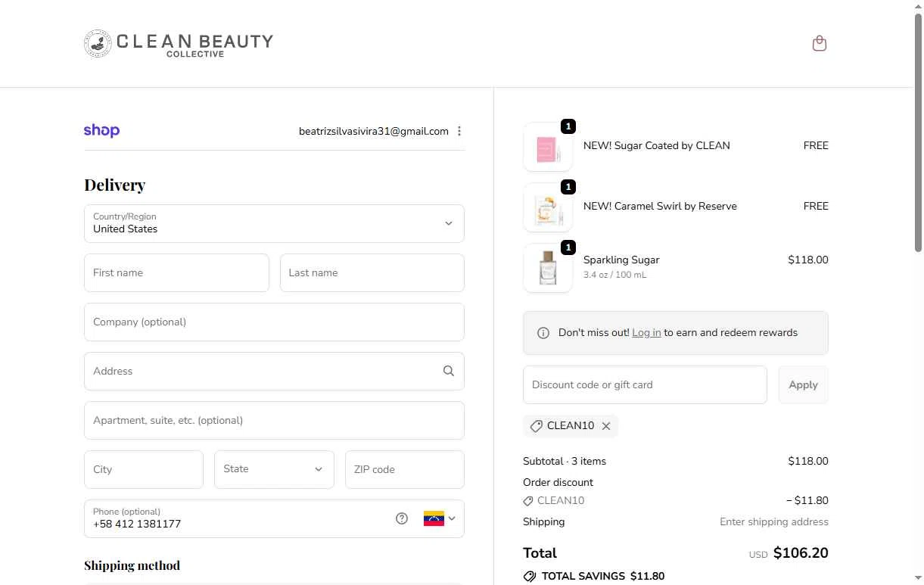Click the page vertical scrollbar
924x585 pixels.
click(x=918, y=132)
